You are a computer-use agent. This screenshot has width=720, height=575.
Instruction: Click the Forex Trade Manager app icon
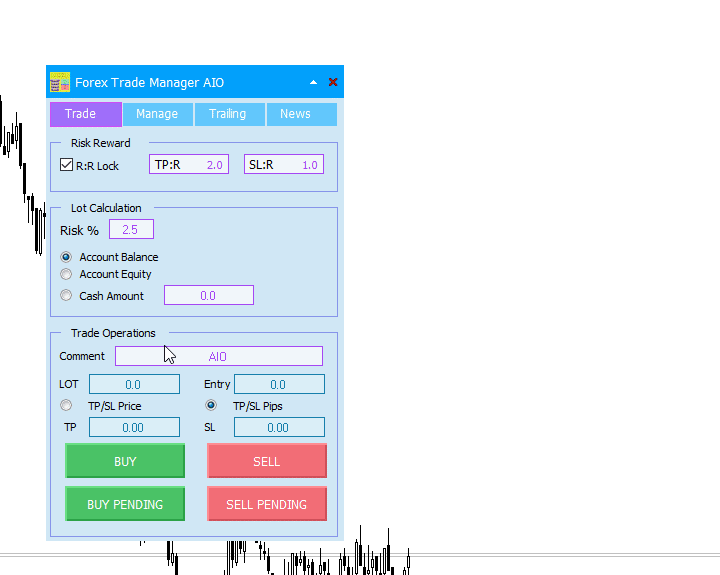tap(60, 82)
